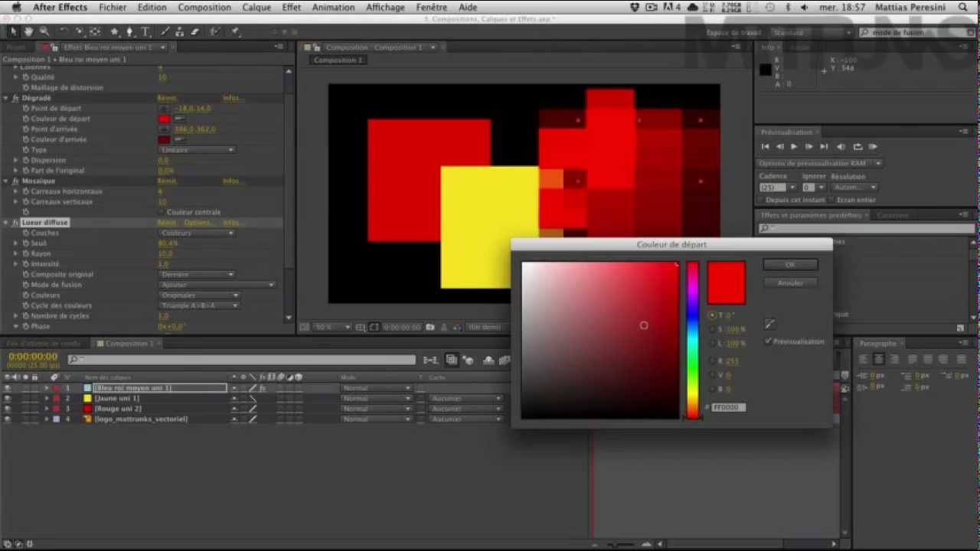
Task: Click Infos... for the Mosaïque effect
Action: point(233,181)
